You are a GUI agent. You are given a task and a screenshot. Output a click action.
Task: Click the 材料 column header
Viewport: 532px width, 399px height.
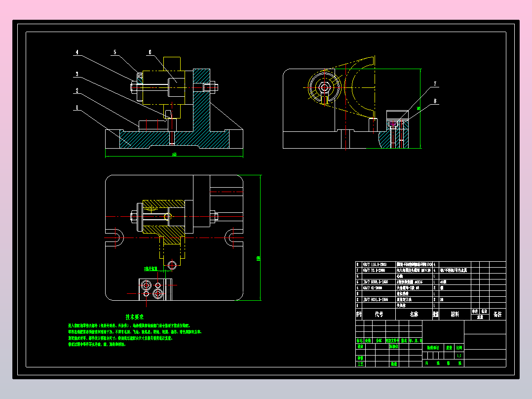coord(455,315)
